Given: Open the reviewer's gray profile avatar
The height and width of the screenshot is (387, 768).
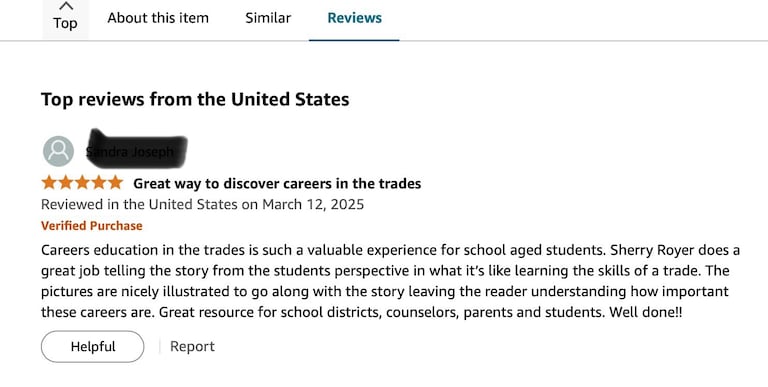Looking at the screenshot, I should [x=58, y=151].
